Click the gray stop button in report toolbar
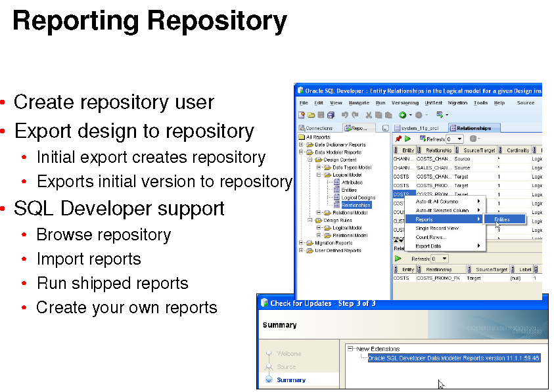This screenshot has width=554, height=392. click(473, 139)
